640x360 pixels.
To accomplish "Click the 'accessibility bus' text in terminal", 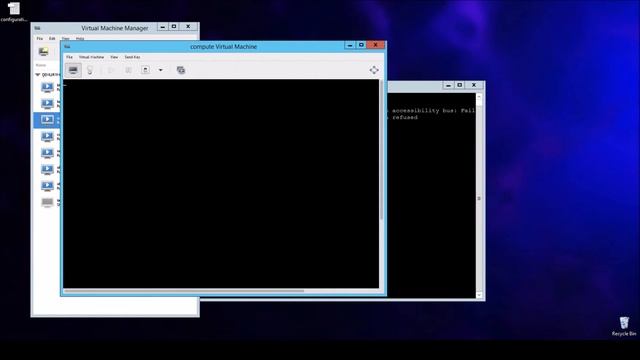I will point(422,111).
